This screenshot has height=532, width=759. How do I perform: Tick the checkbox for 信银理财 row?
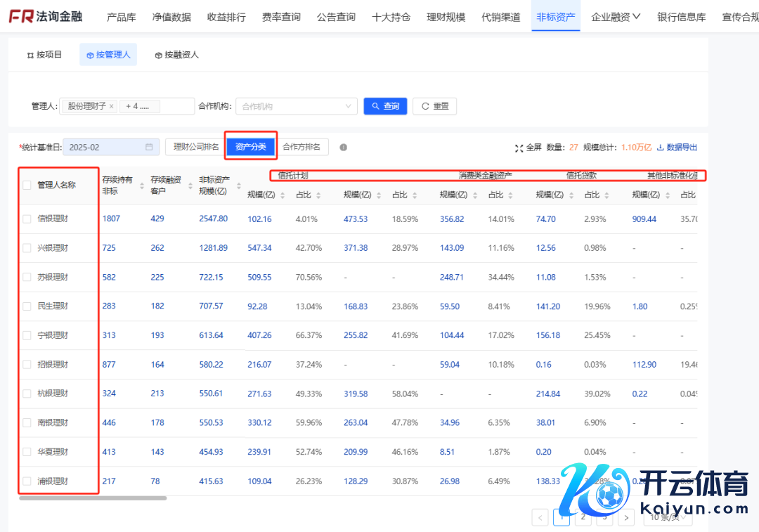pos(27,219)
